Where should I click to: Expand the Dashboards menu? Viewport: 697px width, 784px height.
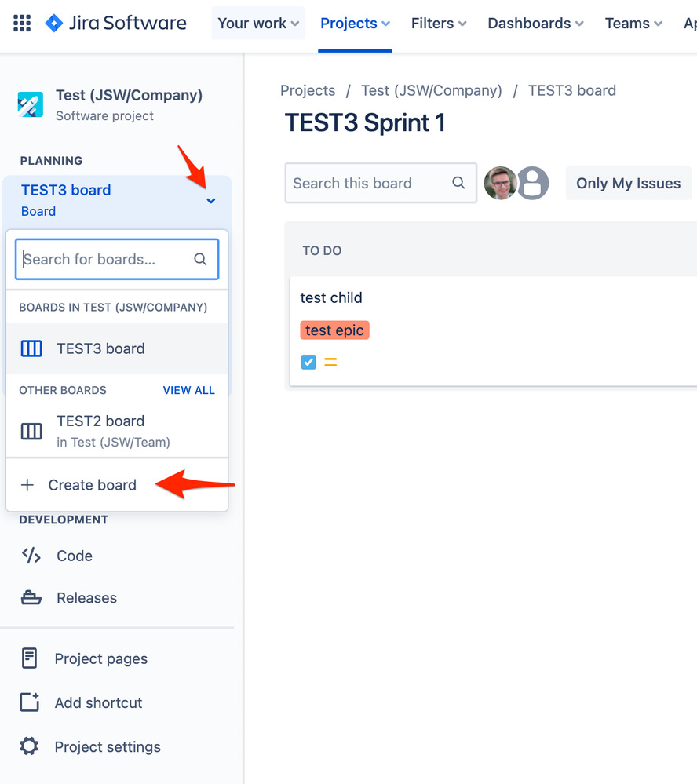(535, 23)
